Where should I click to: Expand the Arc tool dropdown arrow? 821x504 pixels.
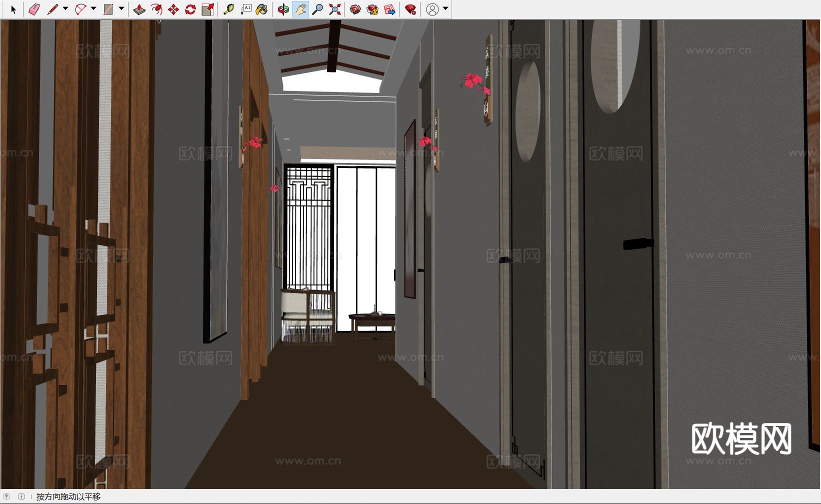pyautogui.click(x=93, y=9)
